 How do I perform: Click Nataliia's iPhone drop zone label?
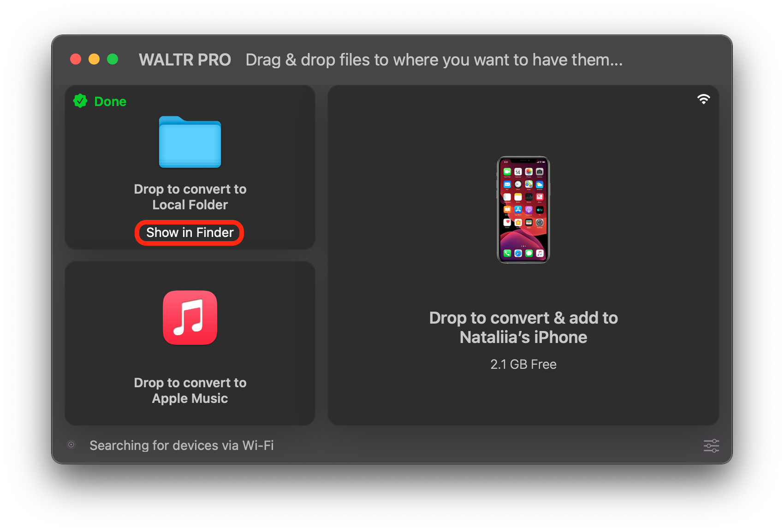coord(523,327)
